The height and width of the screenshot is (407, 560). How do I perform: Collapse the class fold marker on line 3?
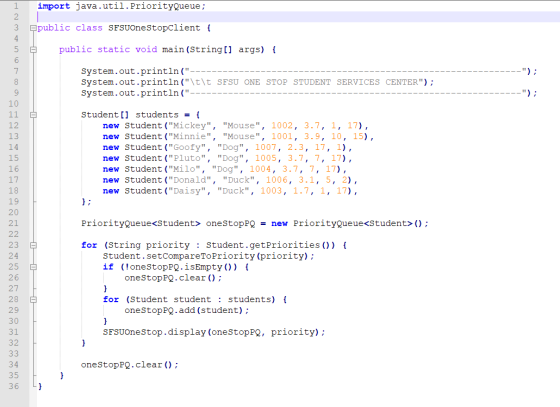pos(33,28)
